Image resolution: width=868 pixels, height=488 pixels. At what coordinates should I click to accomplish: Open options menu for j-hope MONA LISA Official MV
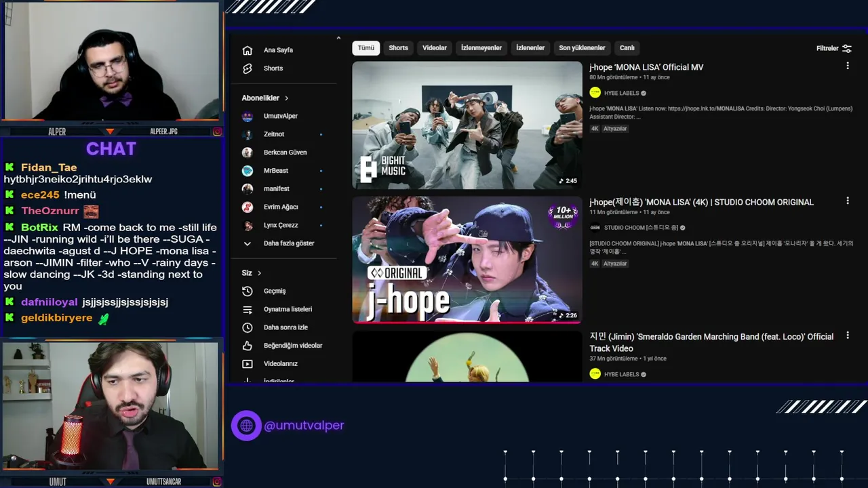[x=848, y=66]
